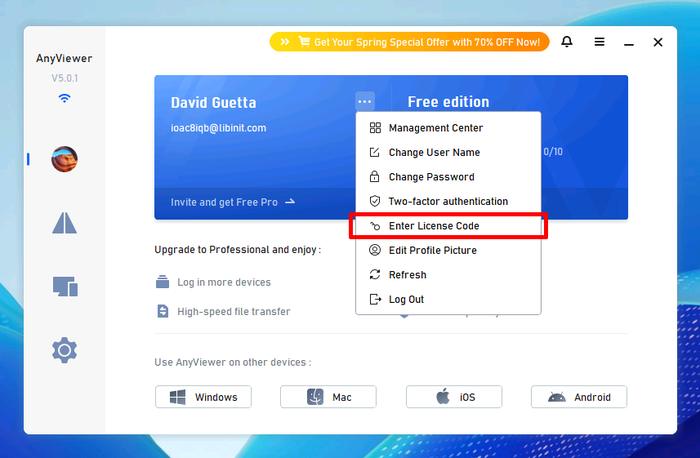Select Management Center from the menu

(435, 128)
